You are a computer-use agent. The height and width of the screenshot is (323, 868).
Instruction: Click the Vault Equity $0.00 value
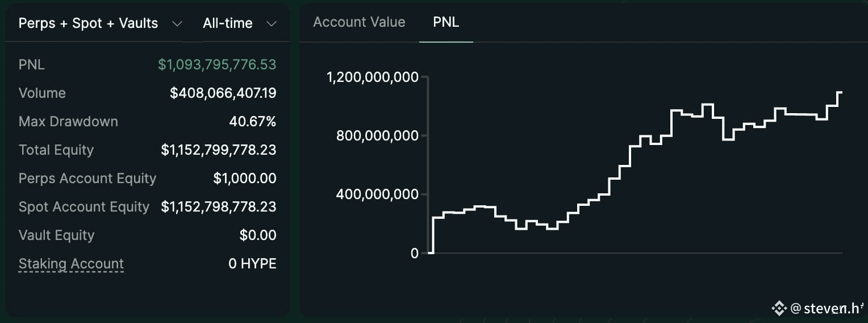click(258, 235)
